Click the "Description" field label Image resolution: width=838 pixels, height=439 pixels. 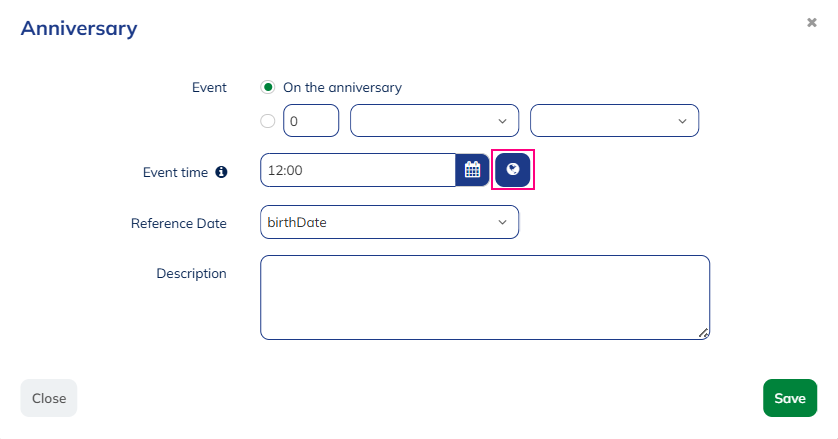[x=191, y=273]
